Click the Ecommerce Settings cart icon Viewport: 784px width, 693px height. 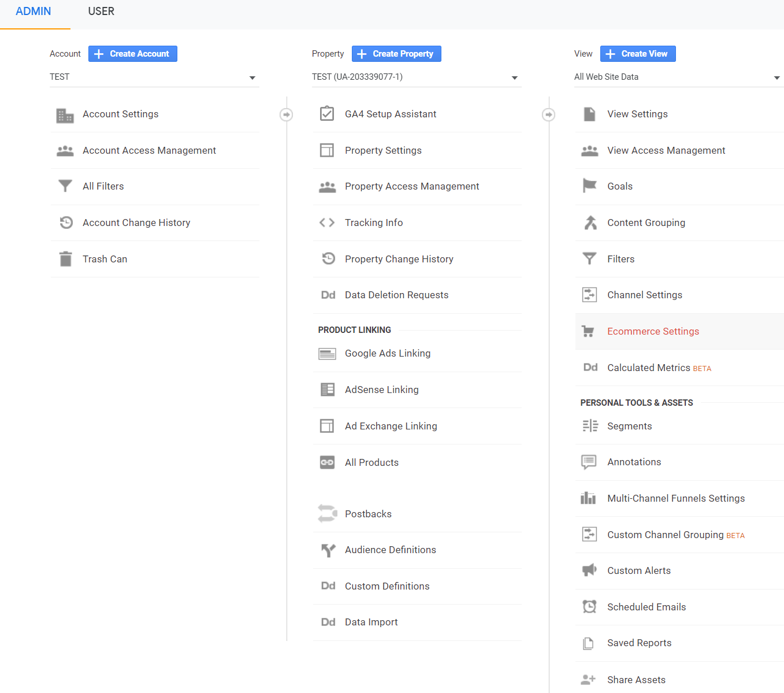pos(589,331)
